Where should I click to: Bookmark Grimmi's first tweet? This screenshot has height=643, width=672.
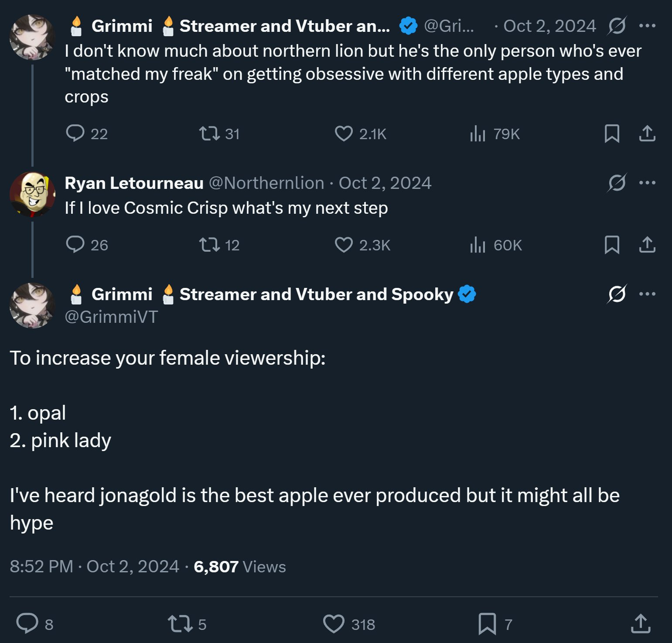point(612,133)
